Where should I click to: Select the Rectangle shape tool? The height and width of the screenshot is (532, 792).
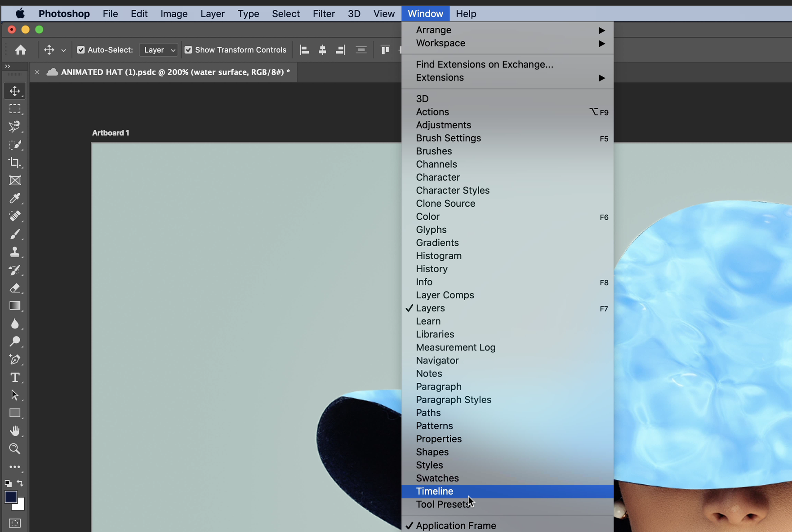coord(15,413)
